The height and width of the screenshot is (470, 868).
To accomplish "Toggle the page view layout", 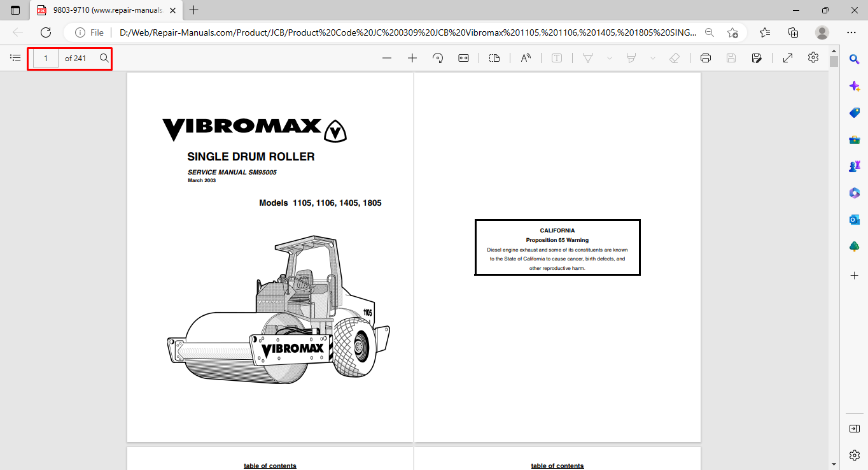I will tap(494, 58).
